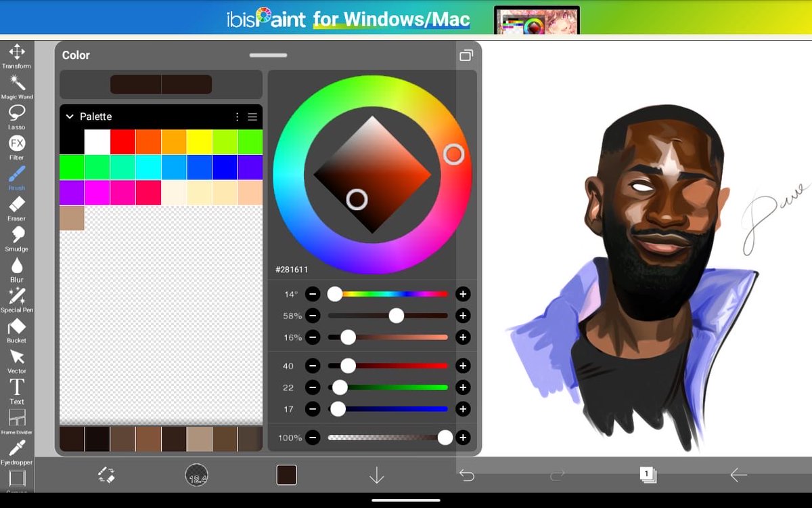Decrease brightness with minus at 16%
Image resolution: width=812 pixels, height=508 pixels.
point(312,337)
